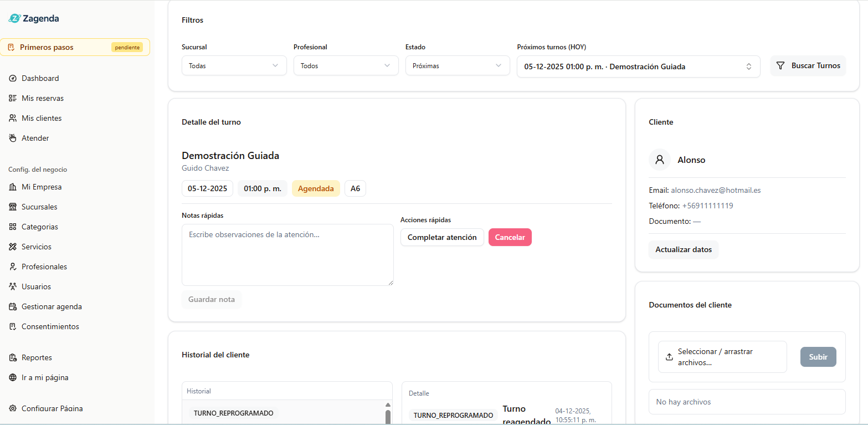Viewport: 868px width, 425px height.
Task: Click the Gestionar agenda calendar icon
Action: pyautogui.click(x=13, y=307)
